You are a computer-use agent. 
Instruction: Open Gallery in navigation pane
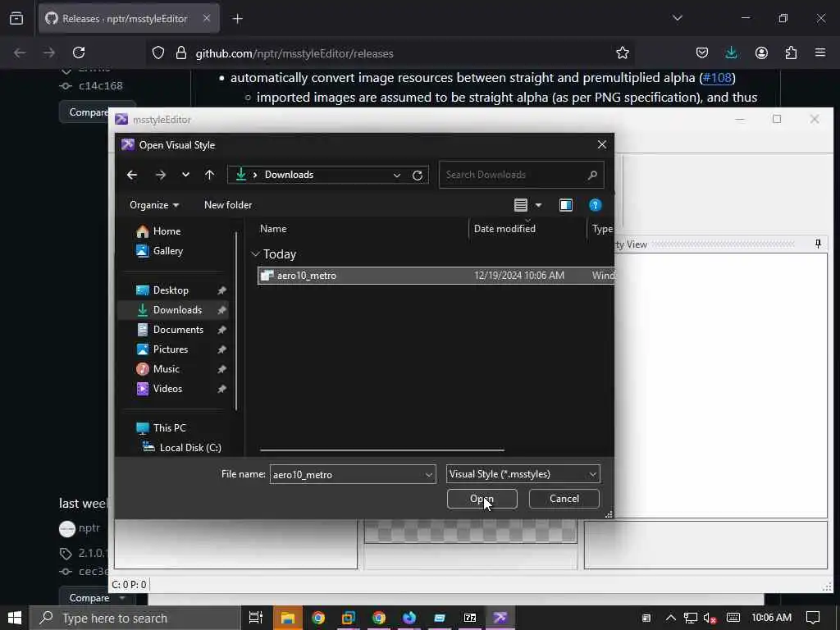tap(167, 251)
